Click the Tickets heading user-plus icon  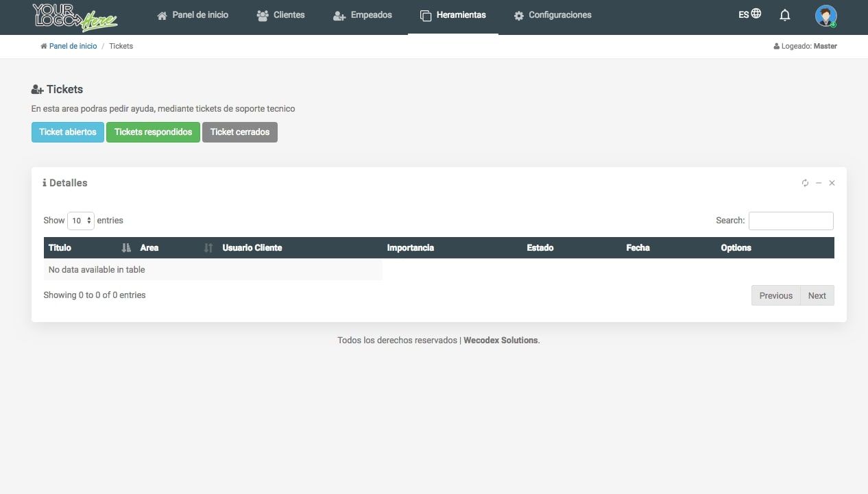coord(38,90)
